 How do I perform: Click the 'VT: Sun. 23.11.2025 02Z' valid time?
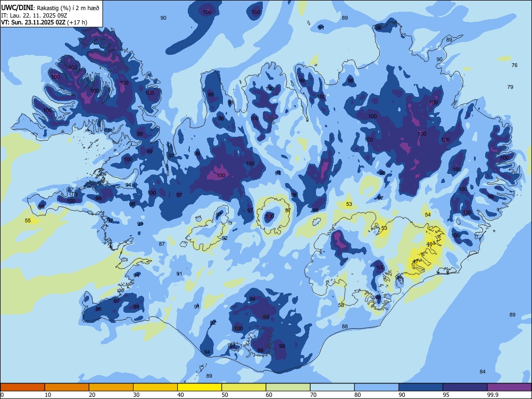(33, 22)
